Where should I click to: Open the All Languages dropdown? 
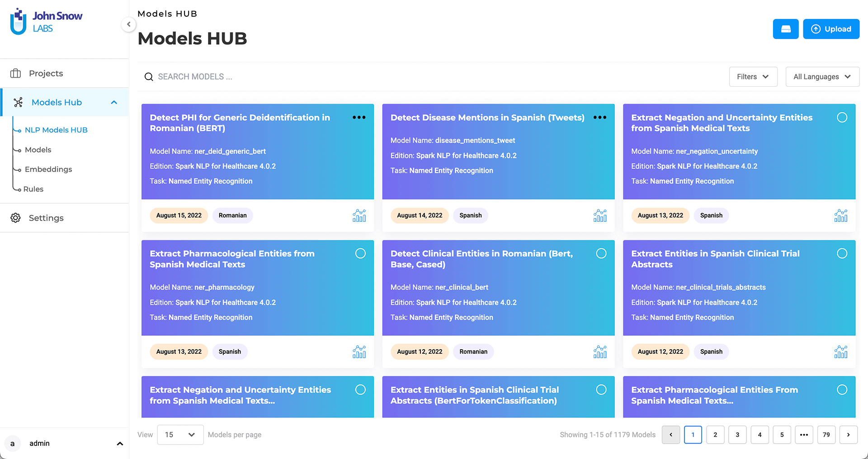(x=822, y=77)
